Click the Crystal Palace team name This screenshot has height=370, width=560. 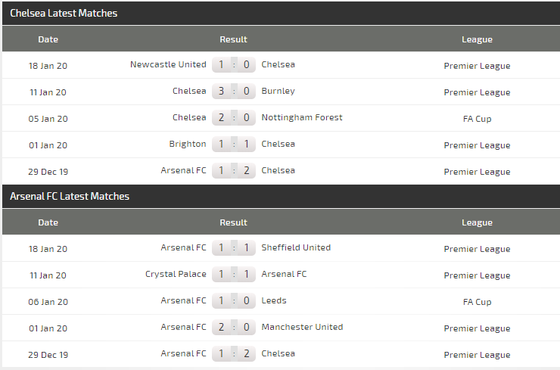176,274
